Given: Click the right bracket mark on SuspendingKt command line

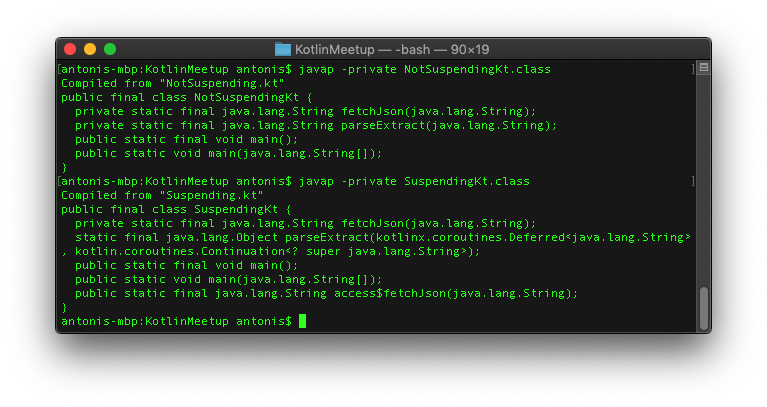Looking at the screenshot, I should (692, 181).
